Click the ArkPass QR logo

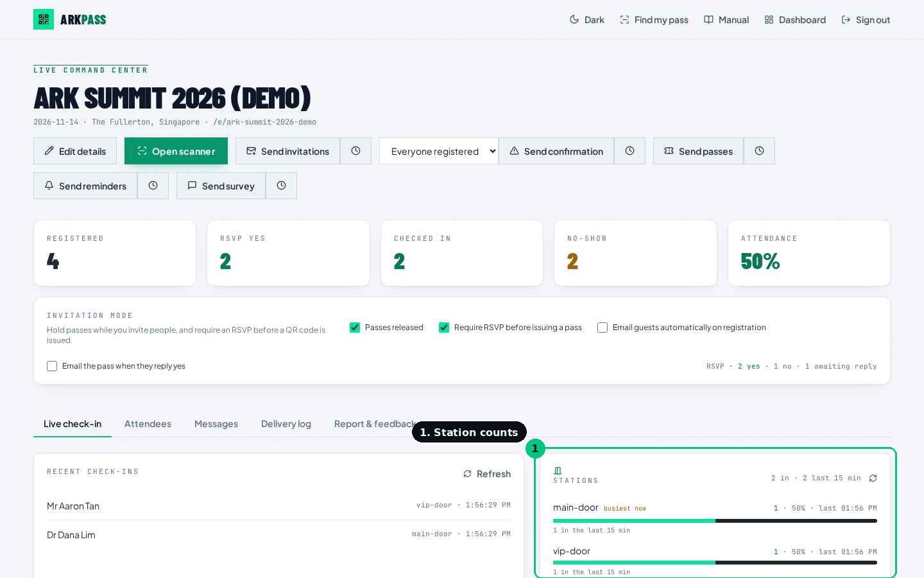coord(44,19)
